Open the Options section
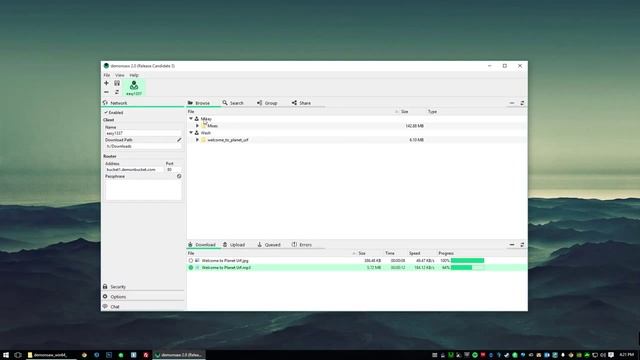The image size is (640, 360). 143,297
